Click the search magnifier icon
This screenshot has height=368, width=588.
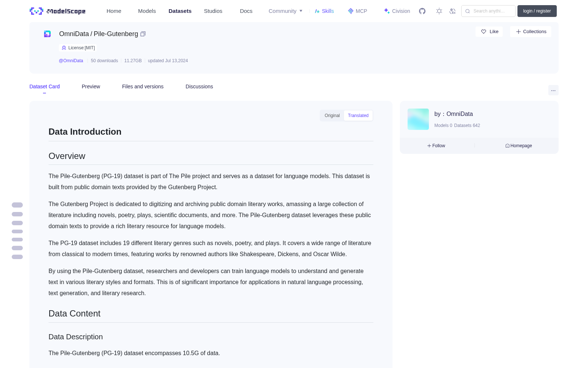click(467, 11)
